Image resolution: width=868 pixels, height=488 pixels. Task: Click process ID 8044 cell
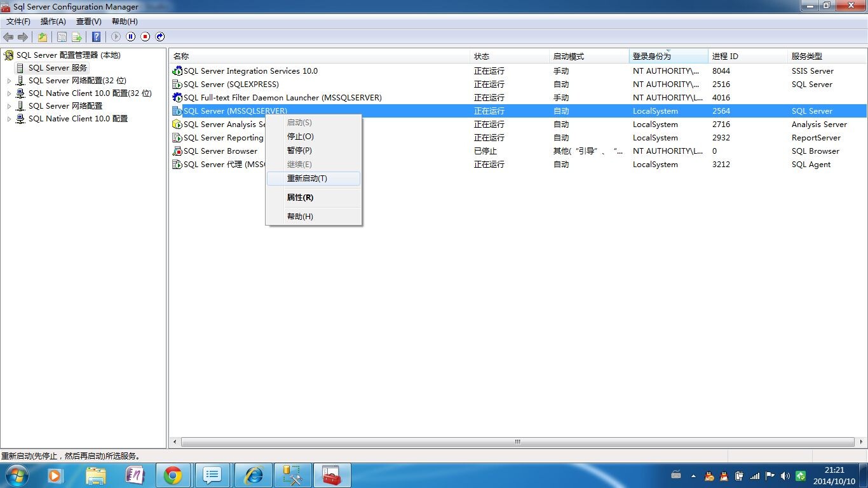click(721, 71)
